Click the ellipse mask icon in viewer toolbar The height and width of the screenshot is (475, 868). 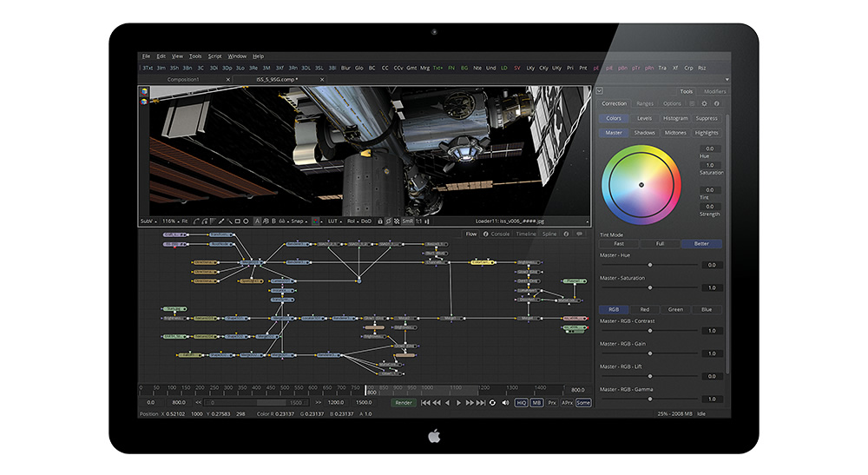point(246,221)
